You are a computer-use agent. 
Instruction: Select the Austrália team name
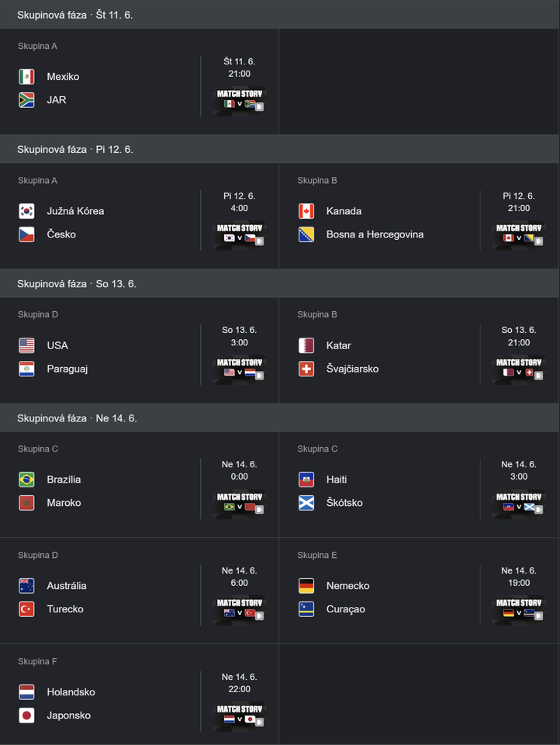pos(67,586)
